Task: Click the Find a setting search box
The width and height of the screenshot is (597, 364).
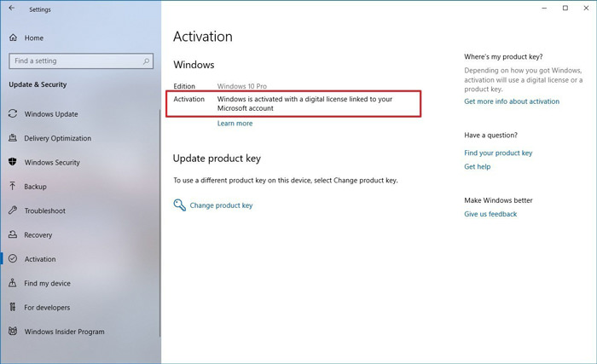Action: (x=75, y=61)
